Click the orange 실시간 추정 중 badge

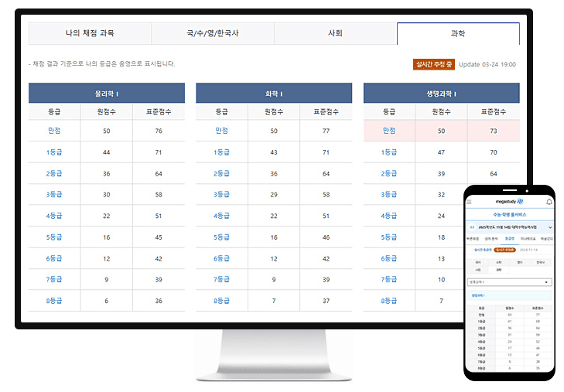434,64
